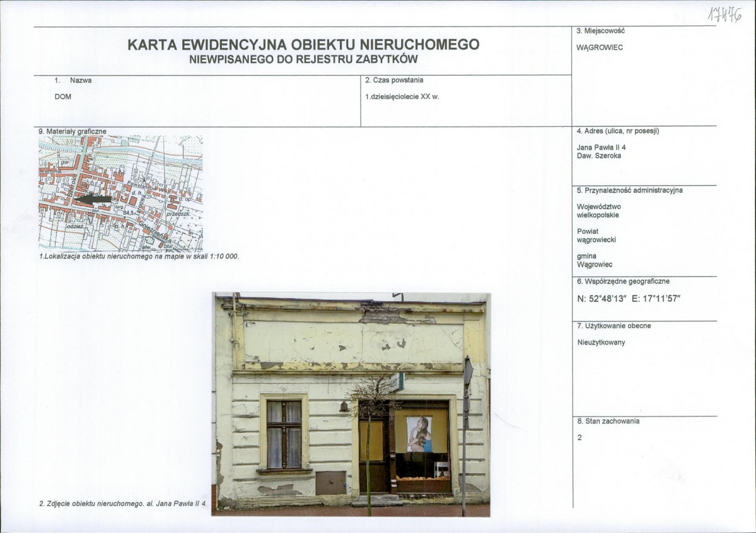This screenshot has height=533, width=756.
Task: Click '7. Użytkowanie obecne' label
Action: tap(614, 326)
